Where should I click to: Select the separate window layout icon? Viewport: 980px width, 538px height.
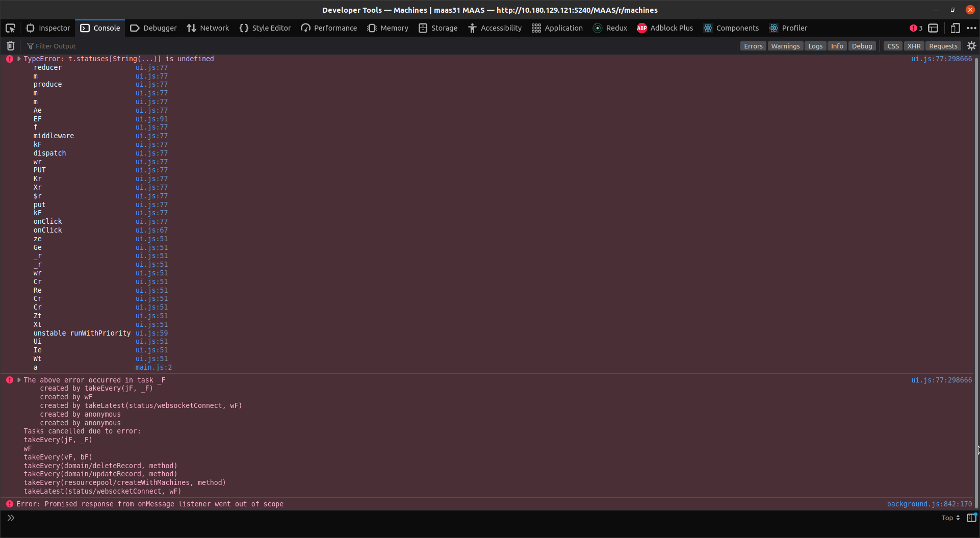[x=933, y=28]
